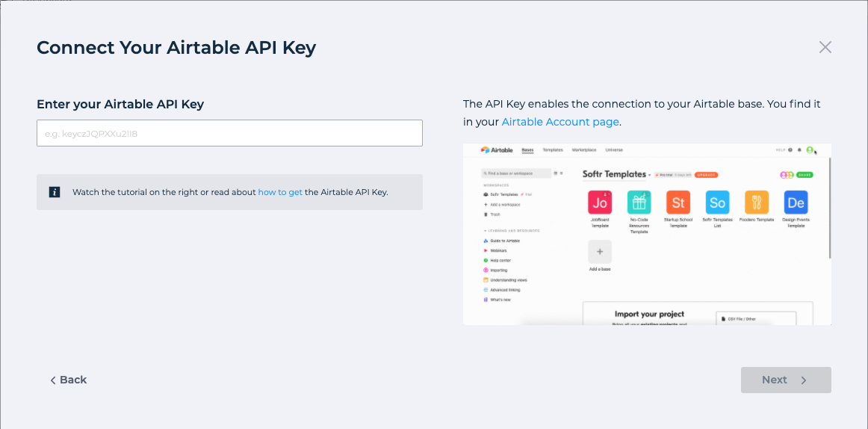Screen dimensions: 868x429
Task: Click the Airtable logo in the tutorial
Action: 497,150
